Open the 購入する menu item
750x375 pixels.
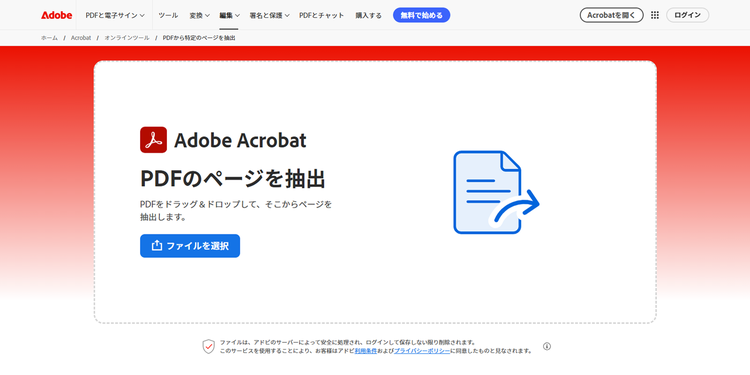368,15
